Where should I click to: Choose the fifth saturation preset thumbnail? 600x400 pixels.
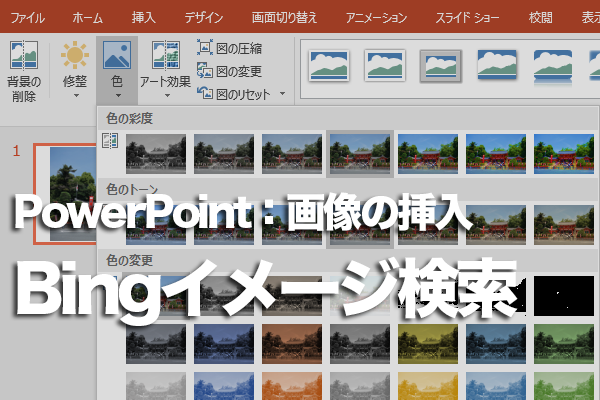click(428, 154)
